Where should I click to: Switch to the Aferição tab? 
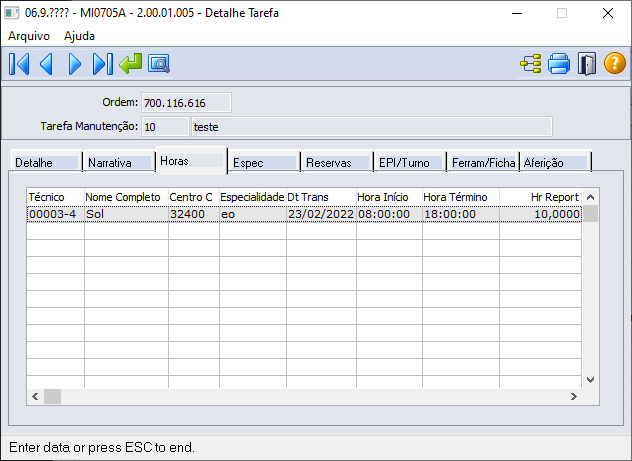[x=556, y=162]
